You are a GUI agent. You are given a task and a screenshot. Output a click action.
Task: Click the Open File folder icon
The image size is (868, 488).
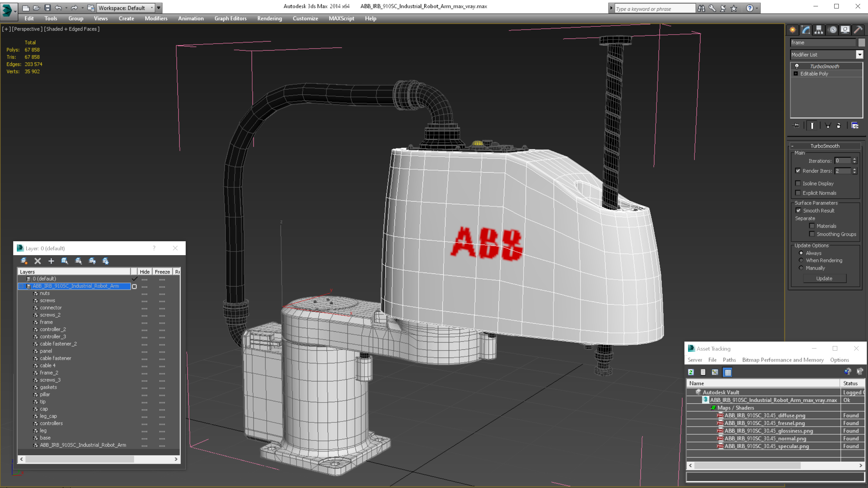[x=37, y=8]
